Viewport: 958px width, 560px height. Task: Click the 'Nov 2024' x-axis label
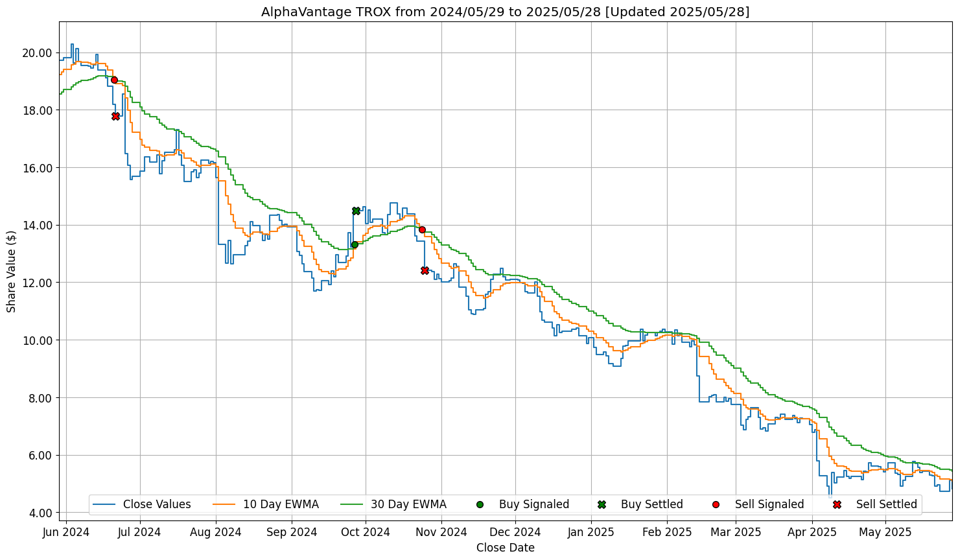(x=441, y=532)
